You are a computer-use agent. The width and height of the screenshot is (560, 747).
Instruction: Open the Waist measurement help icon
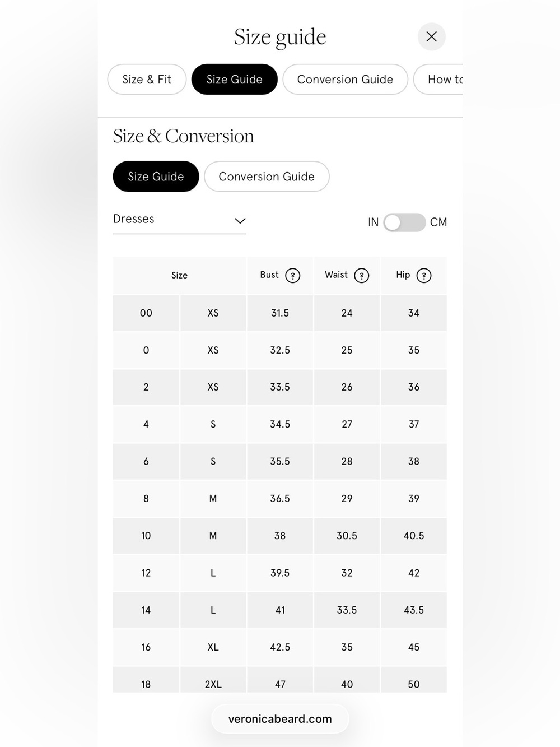coord(362,276)
